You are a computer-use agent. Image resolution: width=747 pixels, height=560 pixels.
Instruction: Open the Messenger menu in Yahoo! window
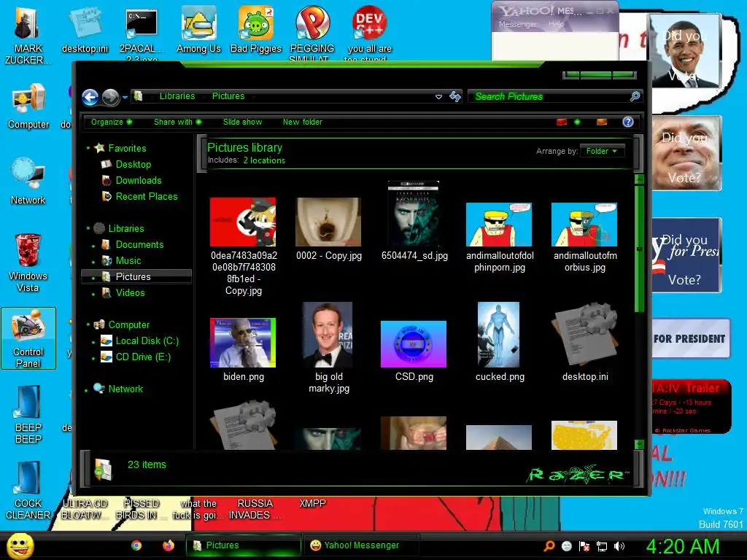click(x=517, y=24)
